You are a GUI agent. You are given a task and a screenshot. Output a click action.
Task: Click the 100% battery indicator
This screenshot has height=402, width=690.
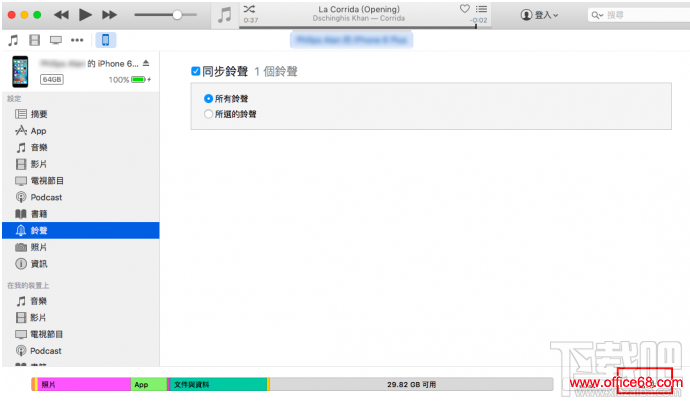pos(130,80)
